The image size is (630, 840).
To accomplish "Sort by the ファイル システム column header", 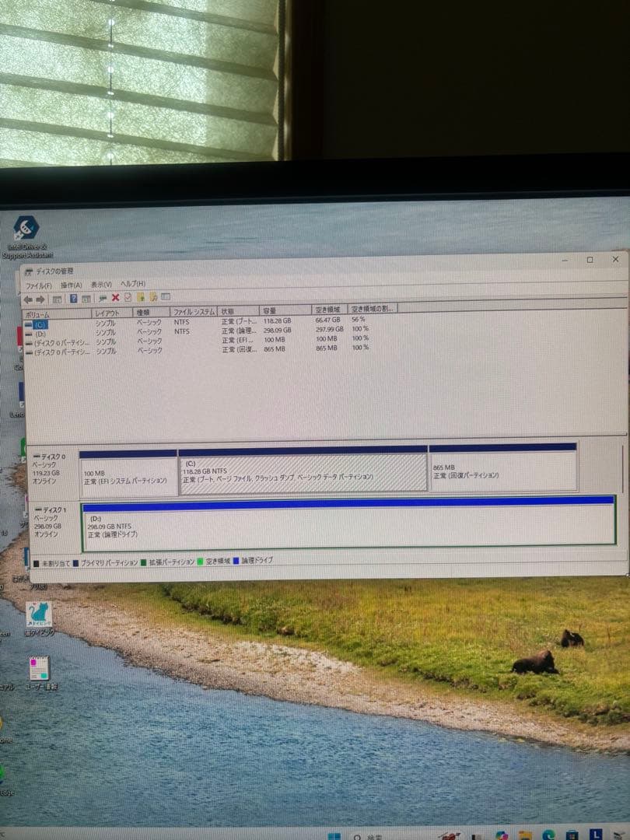I will [x=193, y=311].
